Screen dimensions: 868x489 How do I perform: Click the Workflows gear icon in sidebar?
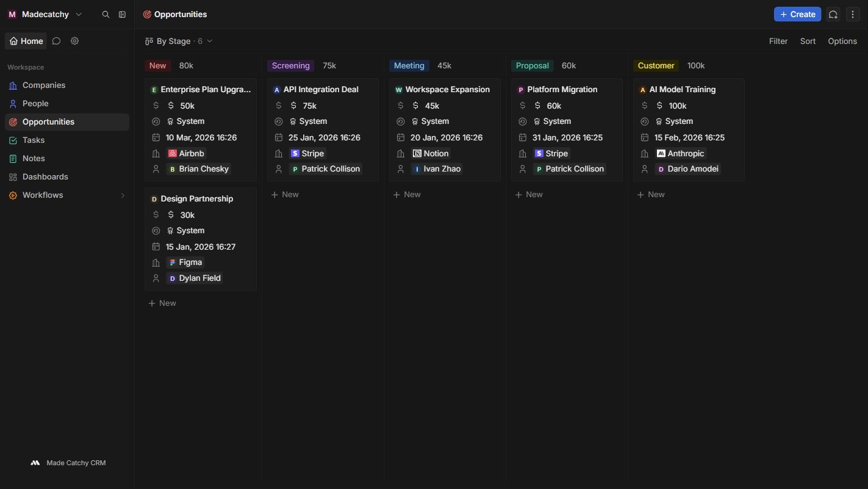pyautogui.click(x=13, y=195)
